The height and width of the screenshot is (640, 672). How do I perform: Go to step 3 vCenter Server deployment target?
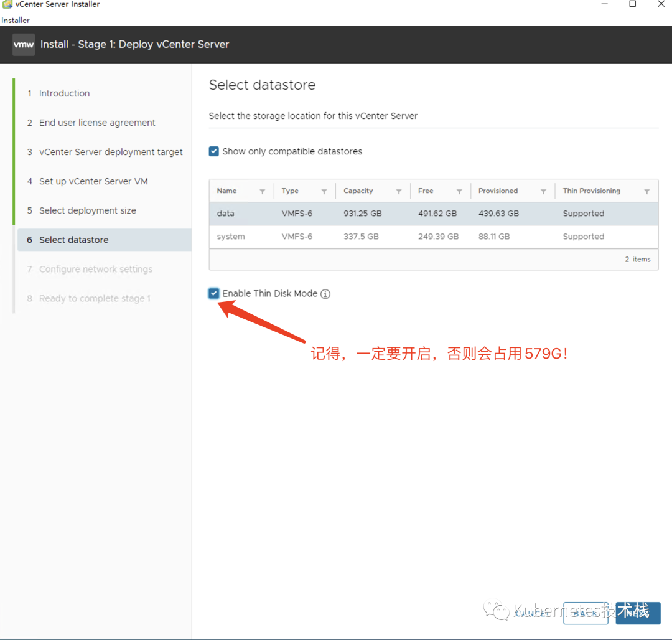(111, 152)
